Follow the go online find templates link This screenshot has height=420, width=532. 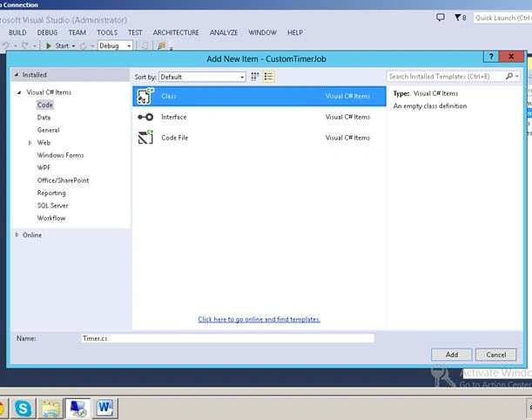tap(259, 319)
